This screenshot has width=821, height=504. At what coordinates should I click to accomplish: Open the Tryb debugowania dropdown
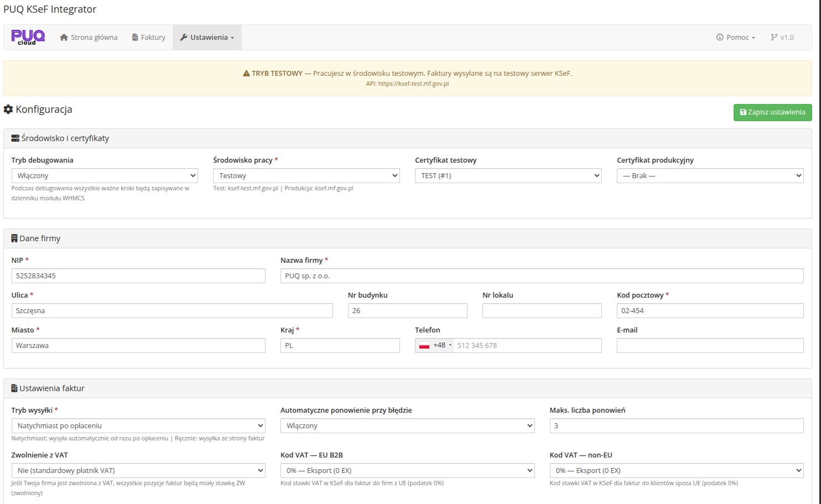pyautogui.click(x=105, y=176)
